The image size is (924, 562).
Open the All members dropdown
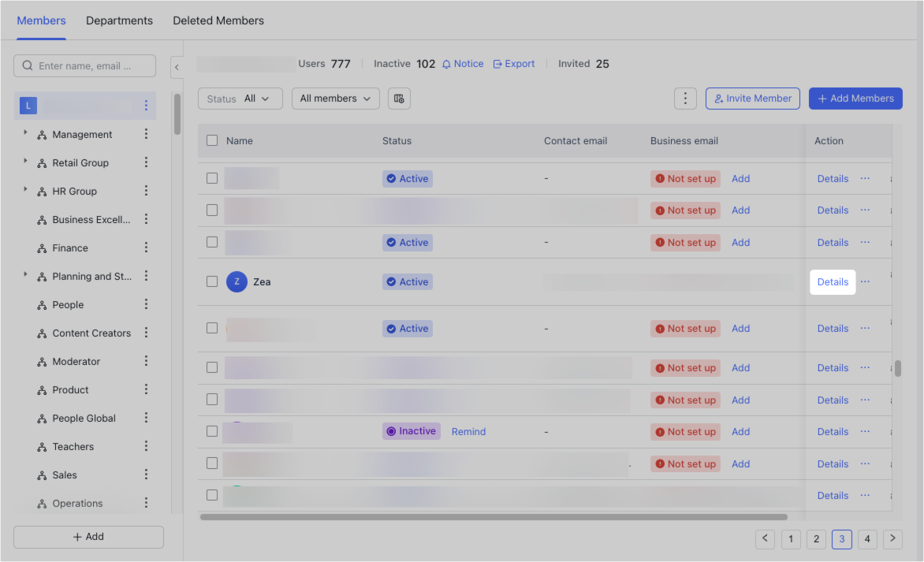point(336,99)
